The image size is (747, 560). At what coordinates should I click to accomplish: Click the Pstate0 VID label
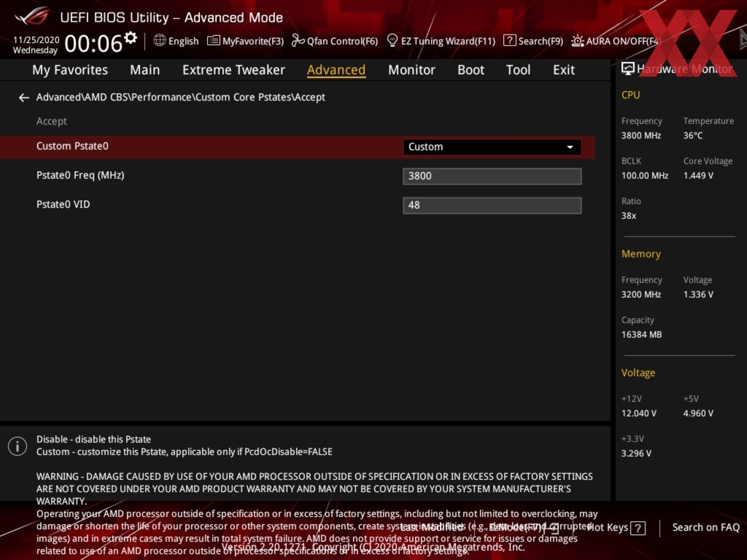click(63, 204)
